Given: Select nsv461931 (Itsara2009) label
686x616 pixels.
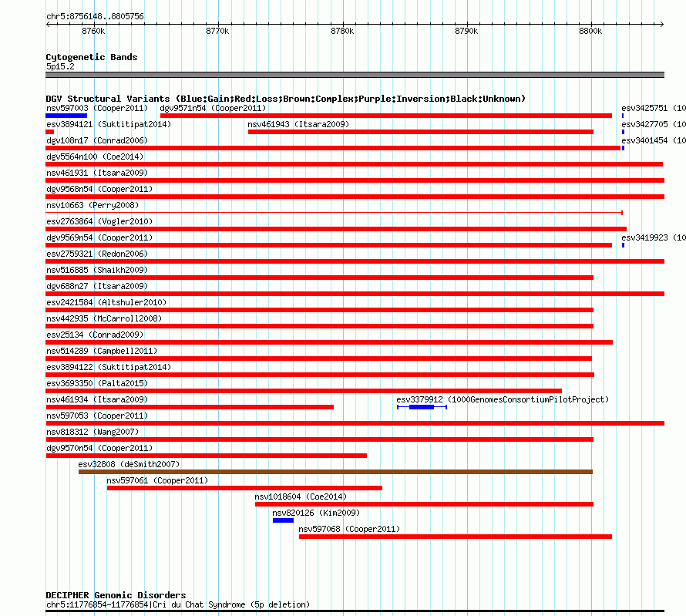Looking at the screenshot, I should 97,173.
